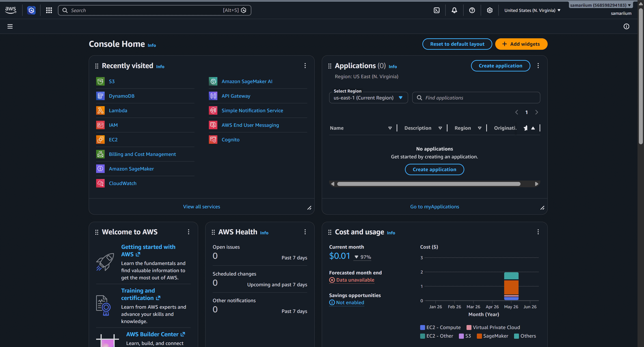The image size is (644, 347).
Task: Click the Data unavailable forecast status
Action: (x=352, y=280)
